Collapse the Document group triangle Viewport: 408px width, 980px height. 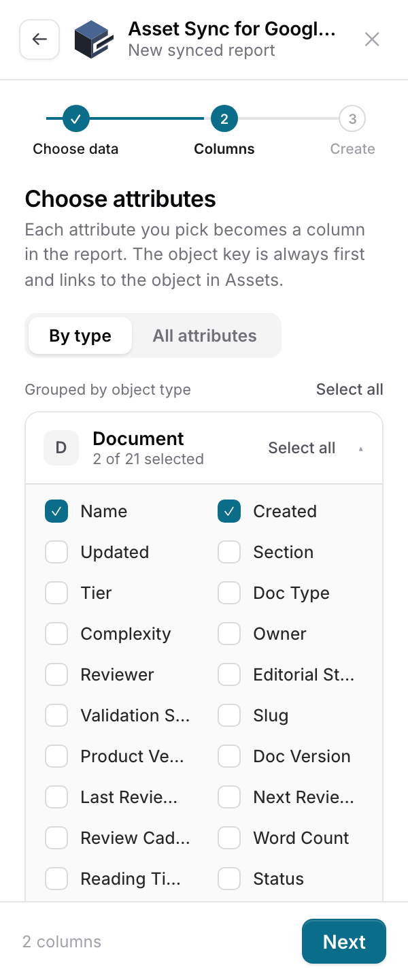360,448
